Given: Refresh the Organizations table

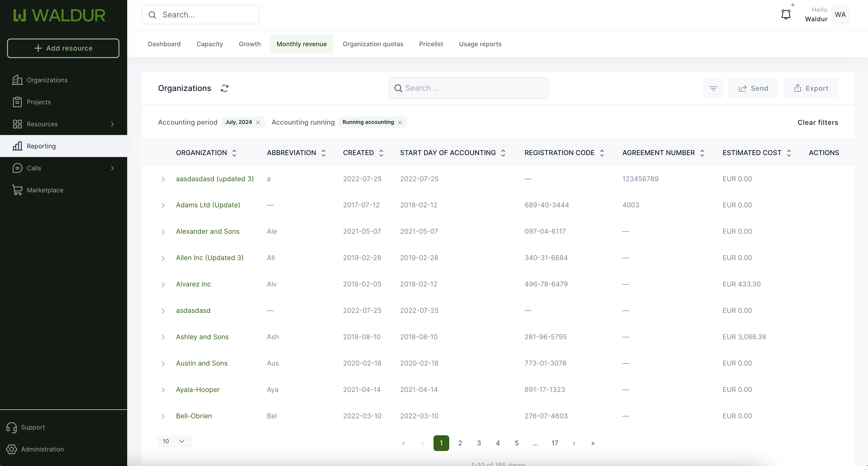Looking at the screenshot, I should tap(224, 88).
